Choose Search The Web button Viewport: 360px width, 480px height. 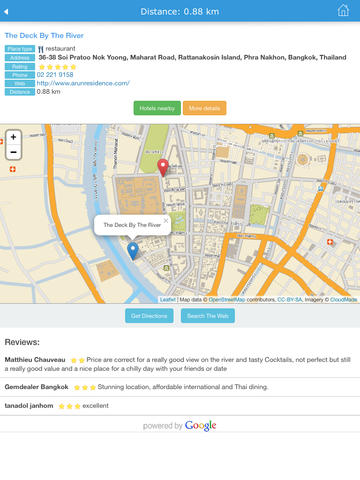pyautogui.click(x=208, y=316)
